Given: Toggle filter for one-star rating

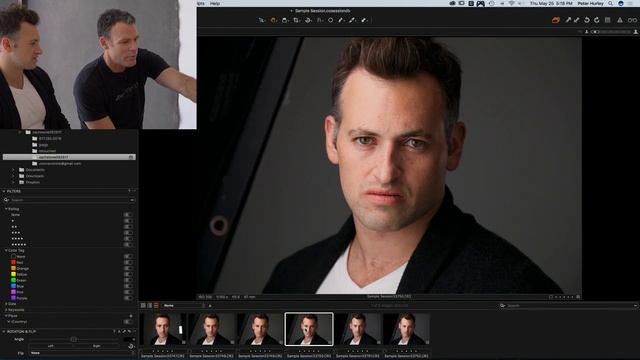Looking at the screenshot, I should point(128,221).
